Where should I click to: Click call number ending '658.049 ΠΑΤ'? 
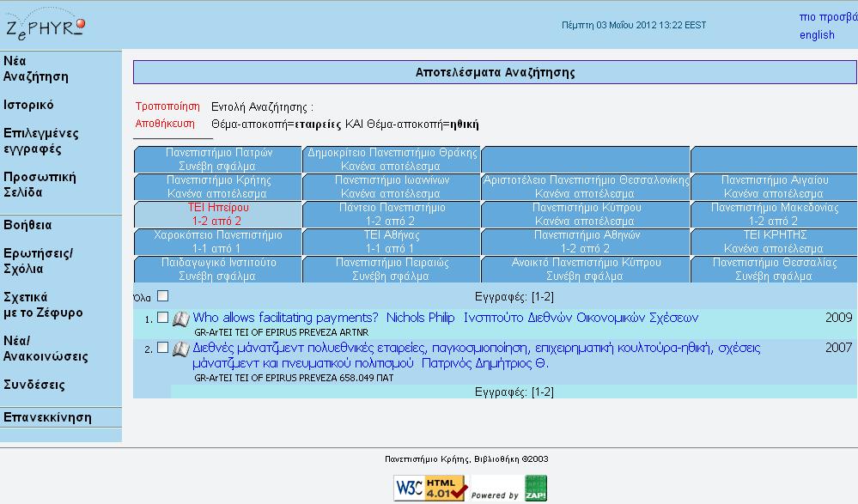tap(294, 378)
